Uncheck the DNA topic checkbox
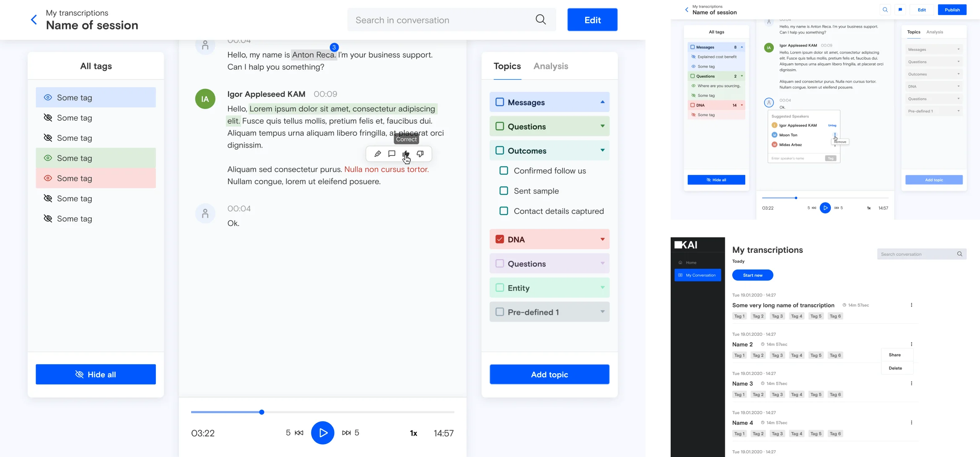 click(x=500, y=239)
